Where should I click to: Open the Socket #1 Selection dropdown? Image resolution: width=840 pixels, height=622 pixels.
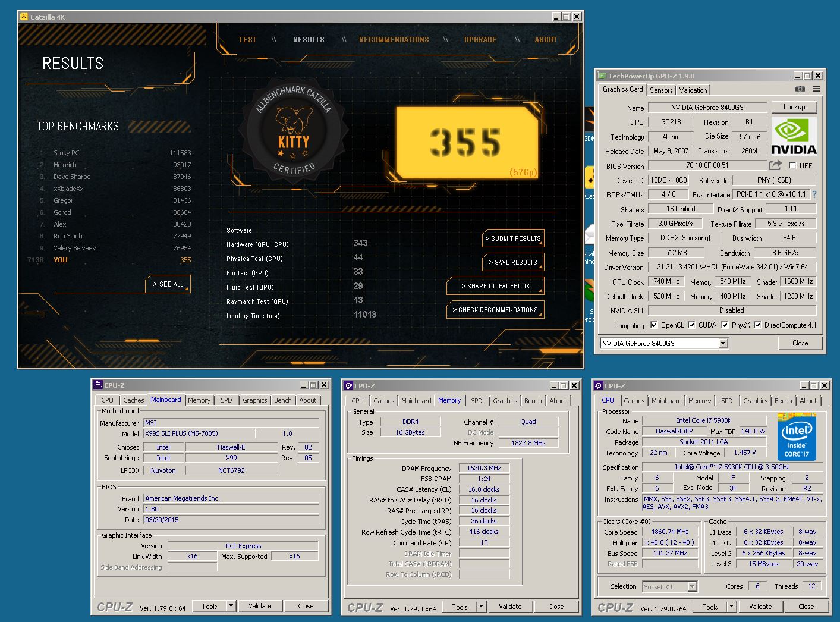pos(669,586)
